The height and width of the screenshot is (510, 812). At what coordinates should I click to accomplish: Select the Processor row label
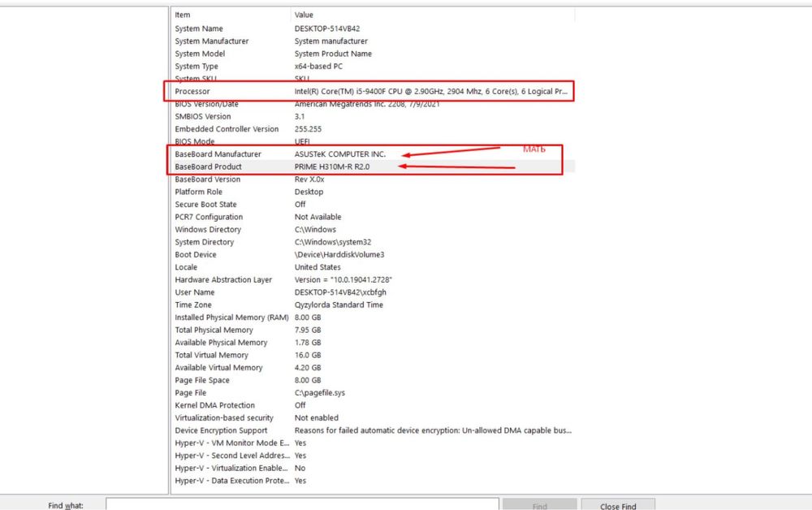point(192,91)
